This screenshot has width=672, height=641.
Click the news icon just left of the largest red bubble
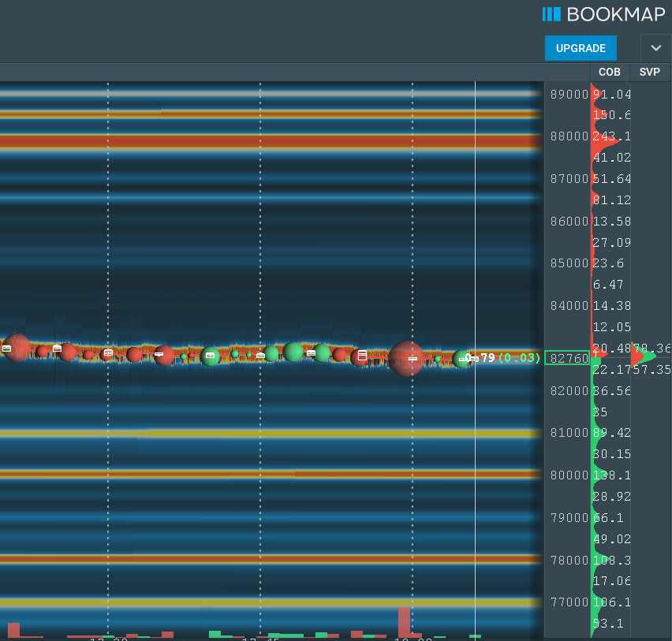pyautogui.click(x=360, y=356)
